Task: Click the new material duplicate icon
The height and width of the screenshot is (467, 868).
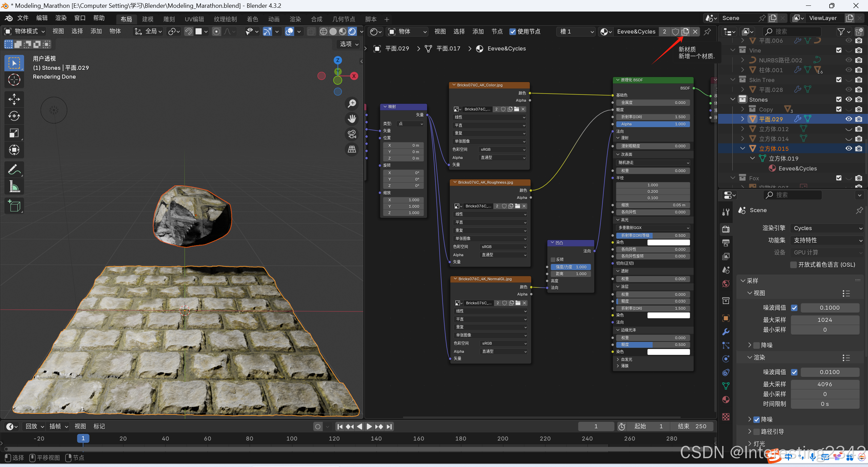Action: point(685,32)
